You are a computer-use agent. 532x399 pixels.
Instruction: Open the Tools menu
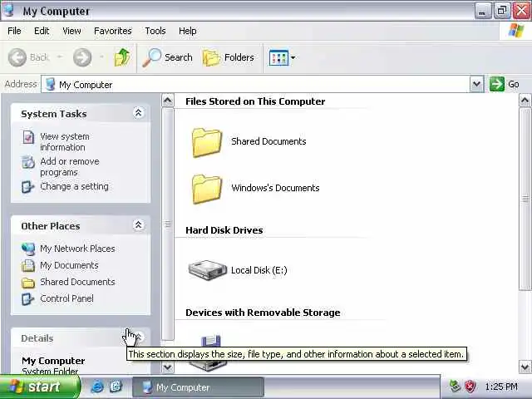point(155,31)
